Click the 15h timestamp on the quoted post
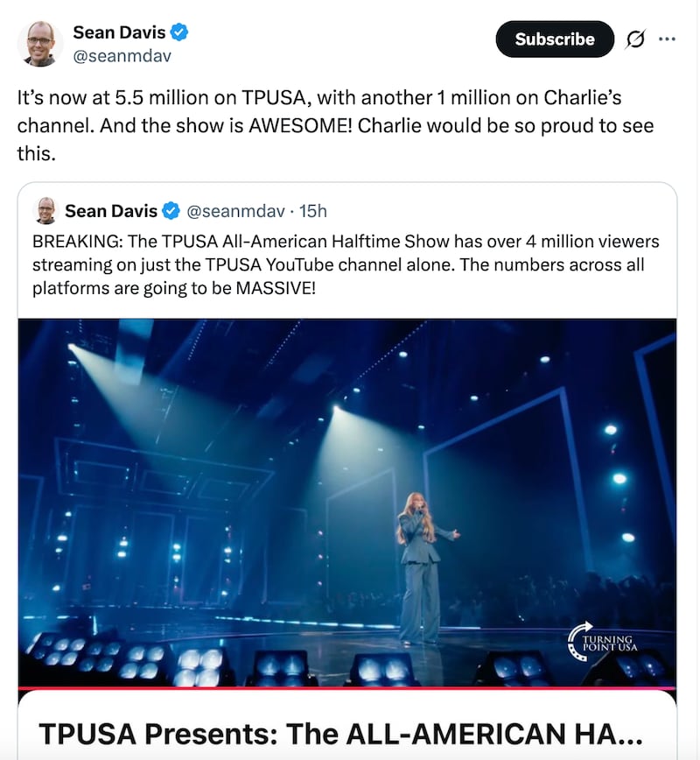 [x=312, y=211]
